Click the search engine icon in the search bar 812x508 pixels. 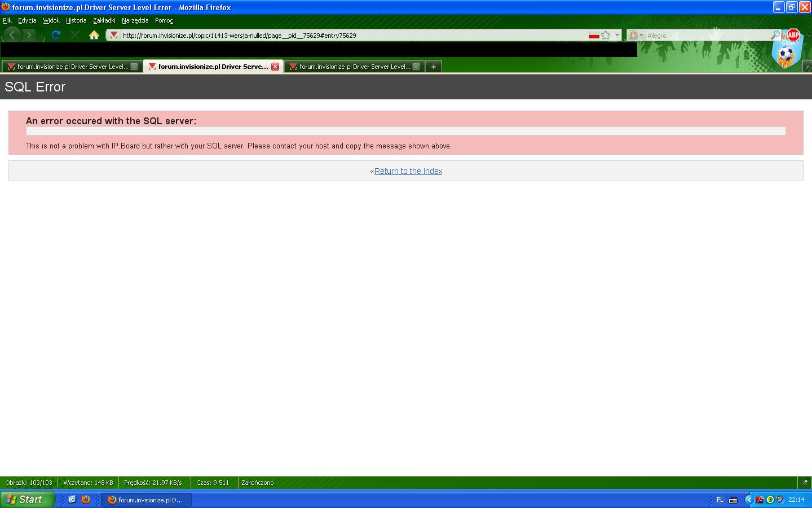coord(633,35)
